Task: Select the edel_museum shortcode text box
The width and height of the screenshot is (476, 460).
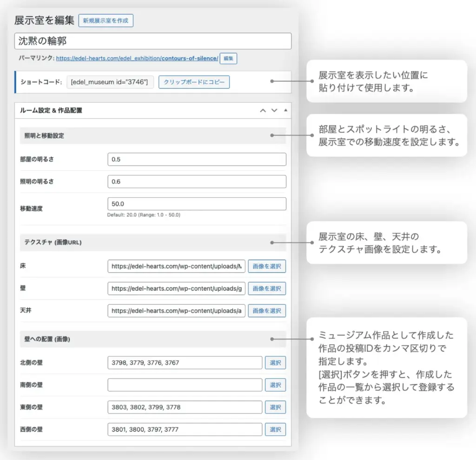Action: (110, 82)
